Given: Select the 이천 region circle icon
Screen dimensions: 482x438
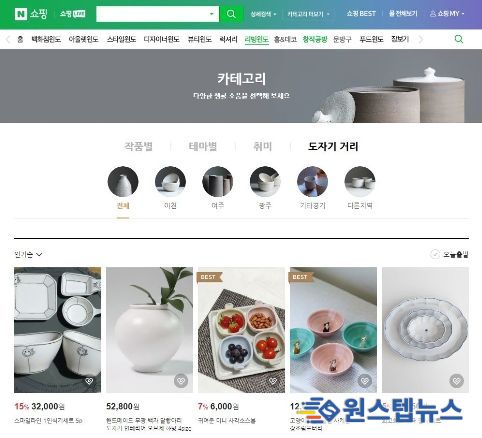Looking at the screenshot, I should (x=170, y=182).
